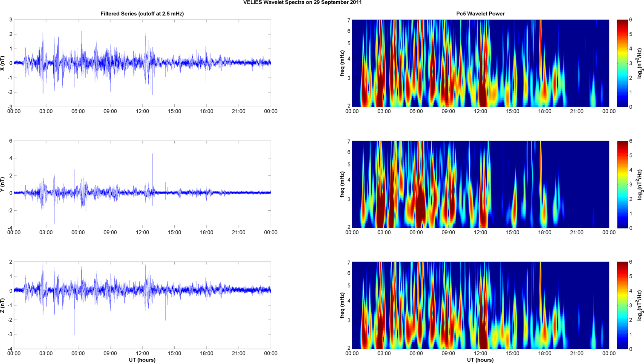Screen dimensions: 644x363
Task: Click the log2(nT²/Hz) label of the Y-row colorbar
Action: (640, 184)
